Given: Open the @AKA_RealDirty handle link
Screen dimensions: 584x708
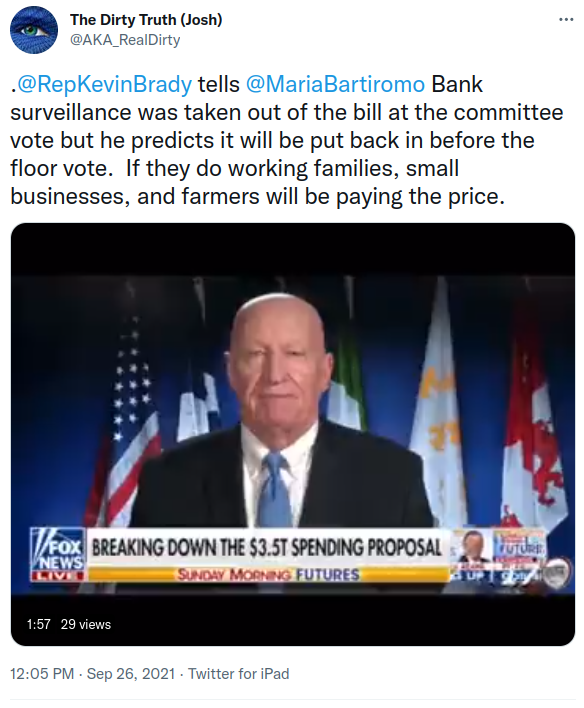Looking at the screenshot, I should (x=125, y=40).
